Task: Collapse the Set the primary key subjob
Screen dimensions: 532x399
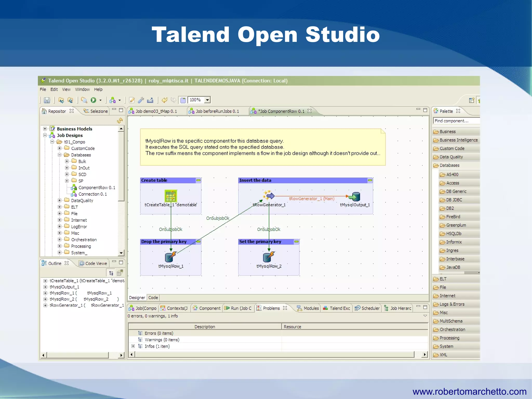Action: pos(296,241)
